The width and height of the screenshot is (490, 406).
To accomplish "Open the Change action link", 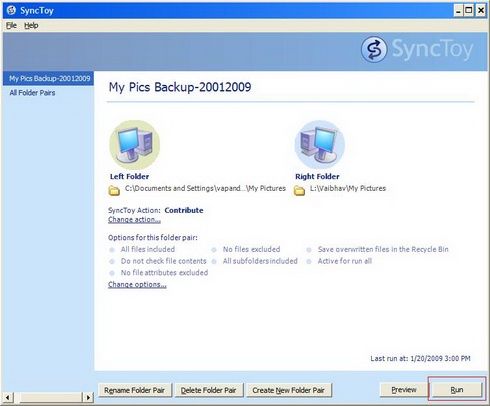I will [x=134, y=220].
